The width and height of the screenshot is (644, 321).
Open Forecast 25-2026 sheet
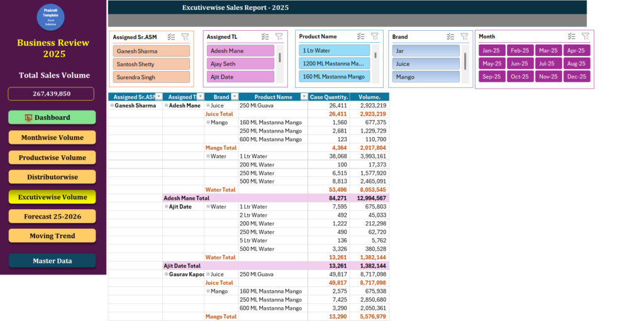(x=52, y=216)
